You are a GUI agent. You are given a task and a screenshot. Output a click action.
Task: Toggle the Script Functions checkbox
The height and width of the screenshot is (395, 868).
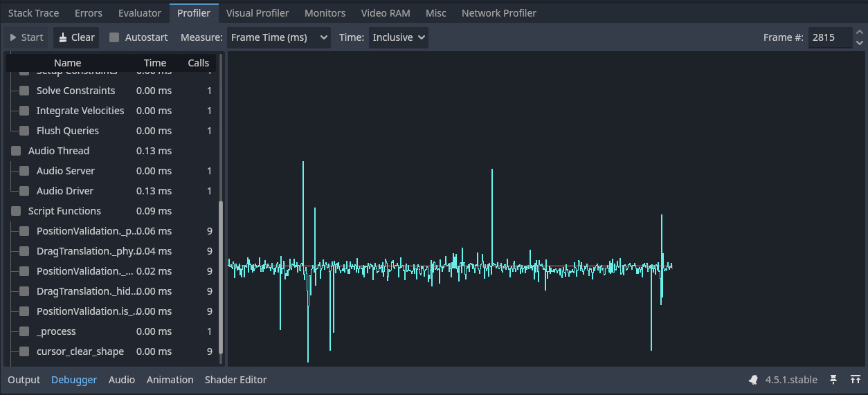(x=16, y=211)
